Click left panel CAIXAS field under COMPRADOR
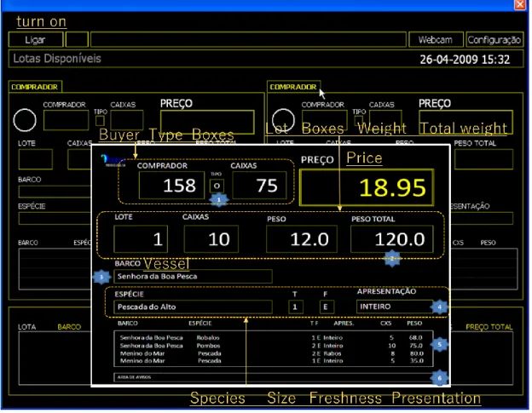 (127, 120)
